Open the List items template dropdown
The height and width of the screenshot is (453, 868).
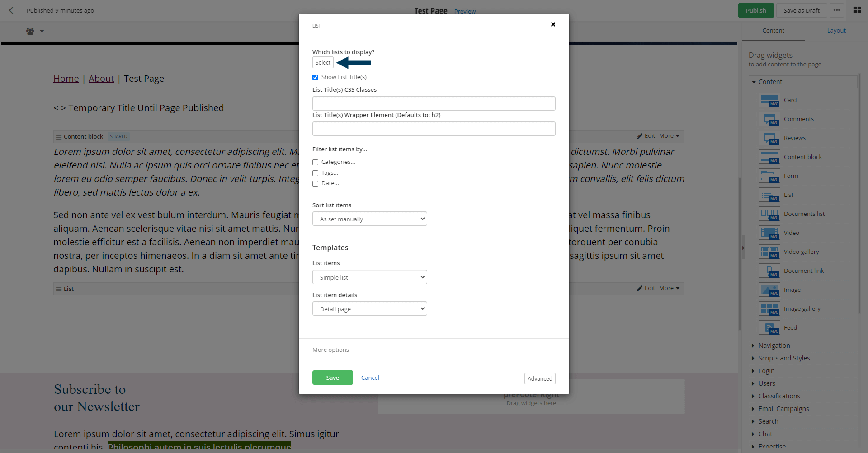coord(369,277)
